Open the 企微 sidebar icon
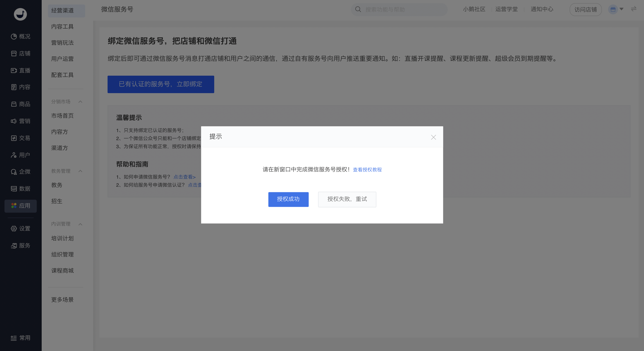Viewport: 644px width, 351px height. (14, 172)
